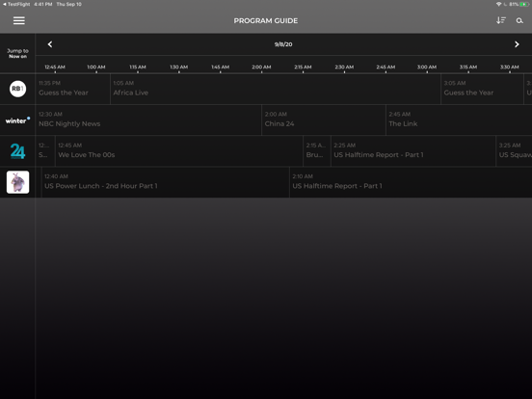Screen dimensions: 532x399
Task: Open NBC Nightly News program
Action: point(148,120)
